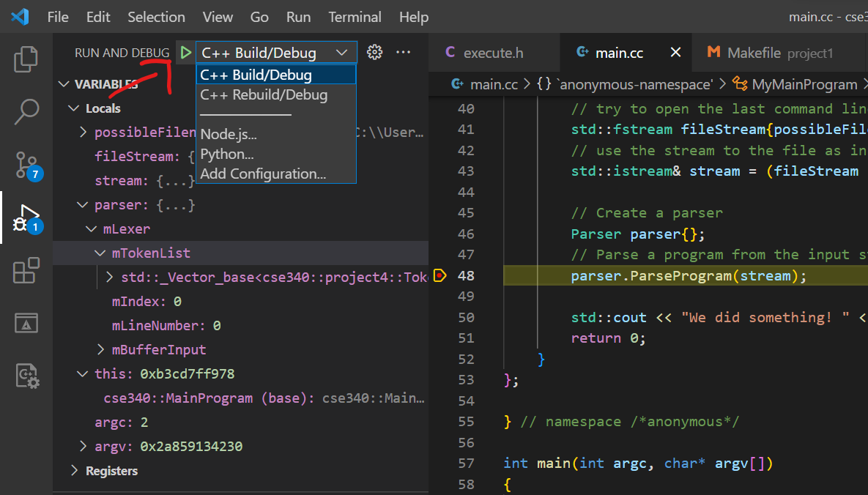Open launch.json via the gear icon
This screenshot has width=868, height=495.
pos(374,52)
